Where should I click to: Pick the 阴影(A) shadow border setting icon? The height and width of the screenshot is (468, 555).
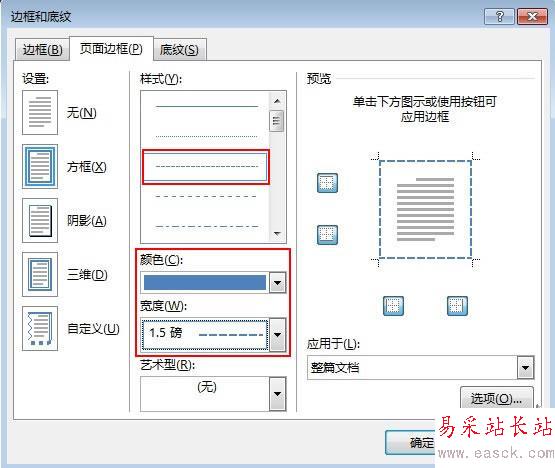(x=40, y=220)
